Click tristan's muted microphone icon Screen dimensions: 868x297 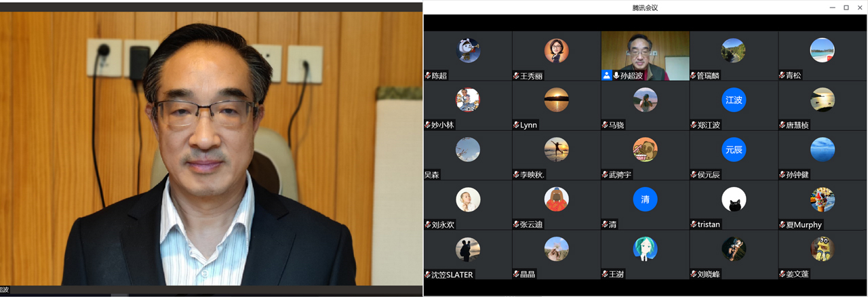point(694,224)
